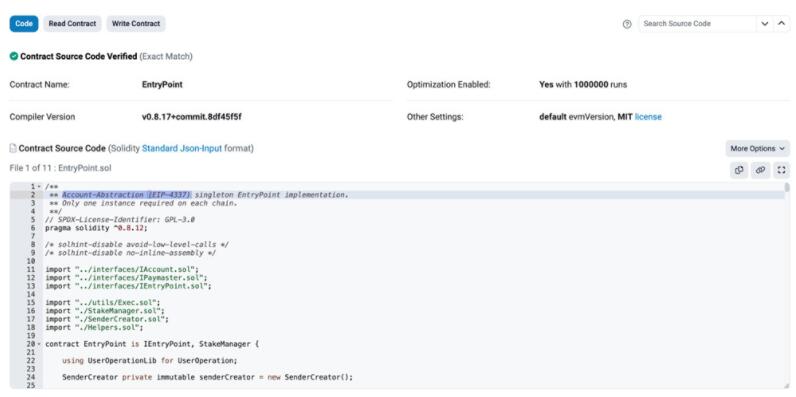Click the SenderCreator private immutable line
This screenshot has height=397, width=796.
tap(207, 377)
